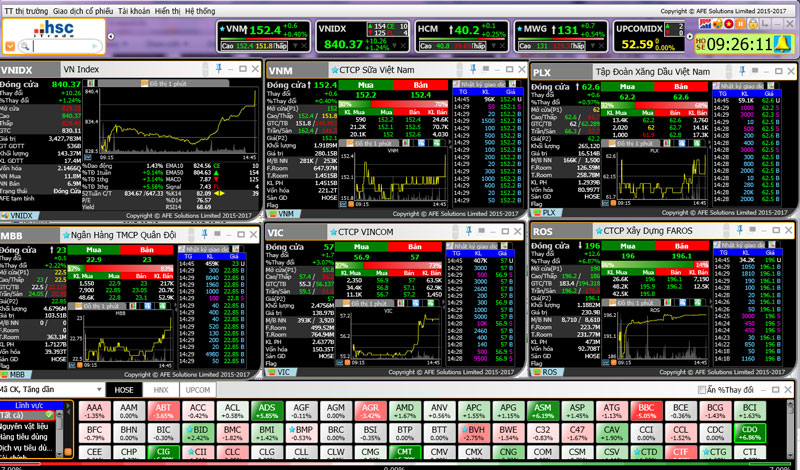Click the Mua button in VIC panel
This screenshot has width=800, height=470.
[x=361, y=246]
